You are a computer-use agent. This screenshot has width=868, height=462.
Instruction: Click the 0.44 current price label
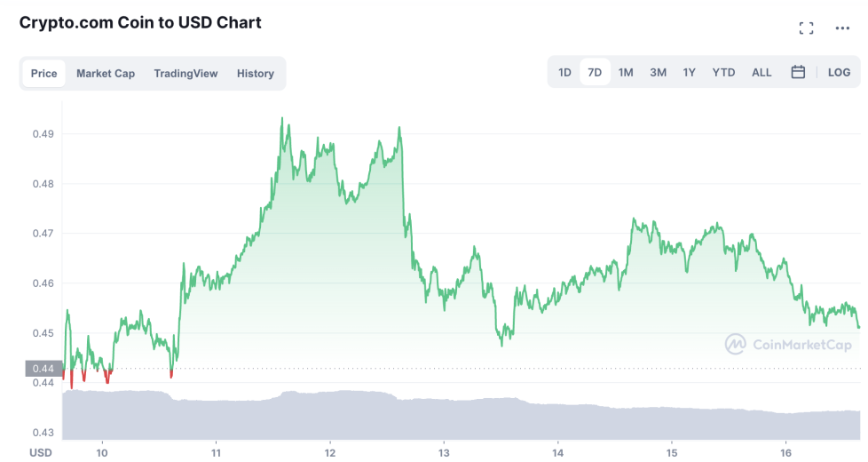coord(43,369)
